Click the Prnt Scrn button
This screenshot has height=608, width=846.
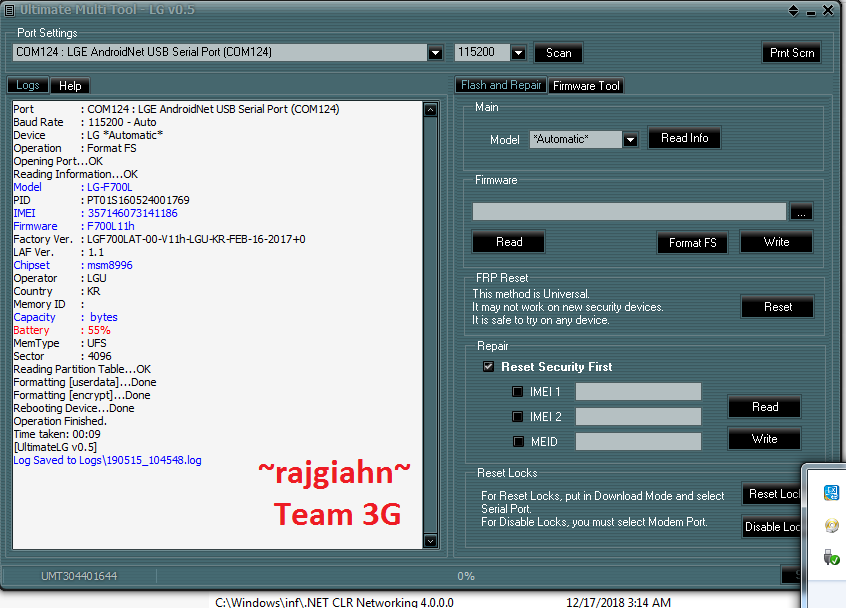click(x=792, y=53)
